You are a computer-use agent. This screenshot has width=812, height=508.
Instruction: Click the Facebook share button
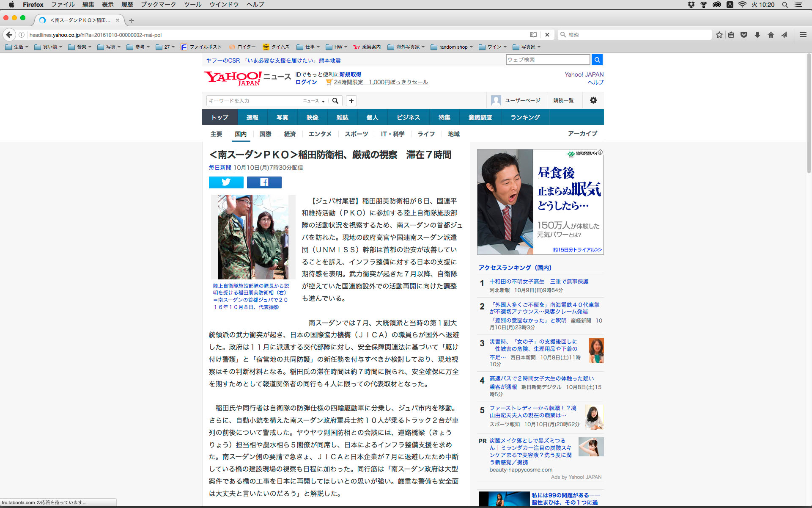[x=264, y=182]
